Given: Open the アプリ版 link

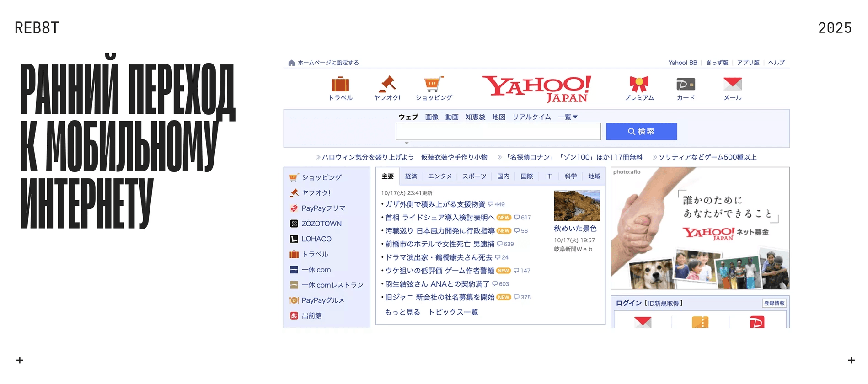Looking at the screenshot, I should [x=748, y=63].
